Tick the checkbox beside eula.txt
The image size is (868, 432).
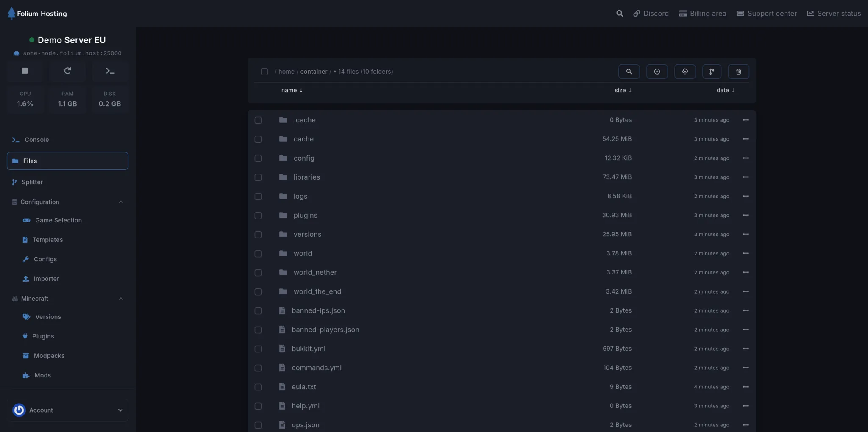click(259, 387)
